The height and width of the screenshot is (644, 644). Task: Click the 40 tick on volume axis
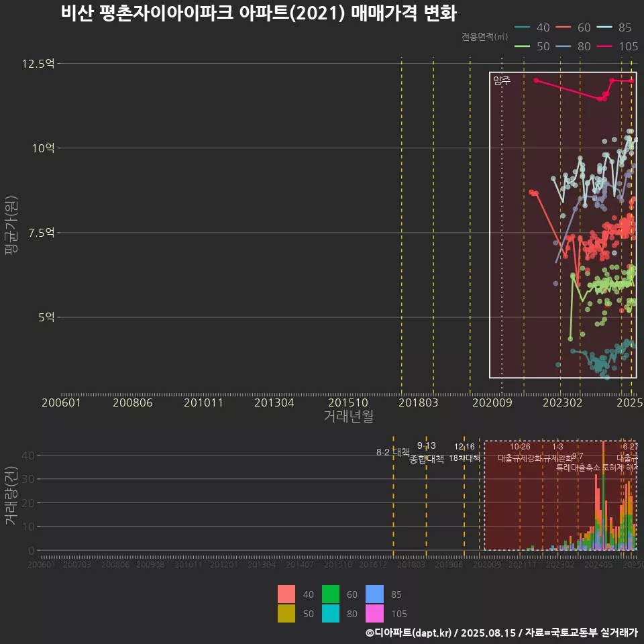point(28,455)
